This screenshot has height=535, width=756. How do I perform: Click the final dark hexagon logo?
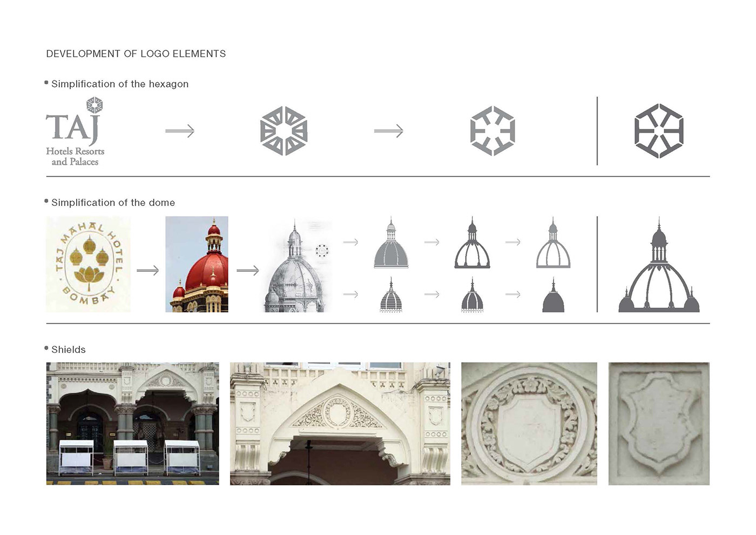659,131
